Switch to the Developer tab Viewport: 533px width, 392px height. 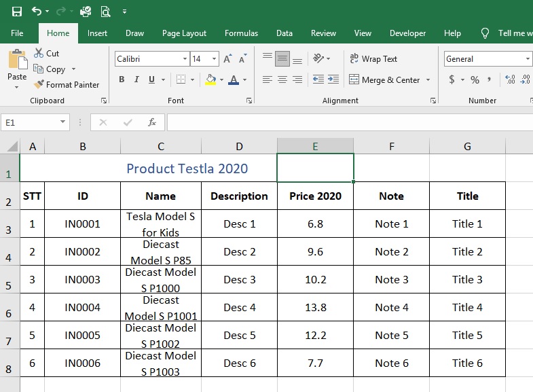[x=407, y=33]
